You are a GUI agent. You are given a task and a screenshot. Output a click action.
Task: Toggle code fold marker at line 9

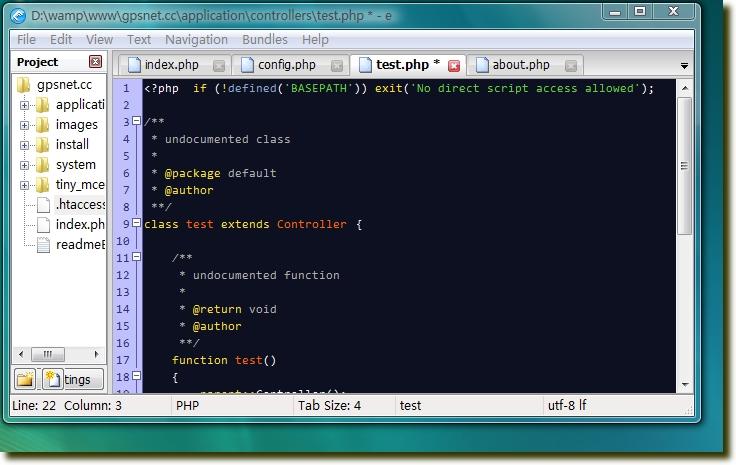click(x=137, y=224)
